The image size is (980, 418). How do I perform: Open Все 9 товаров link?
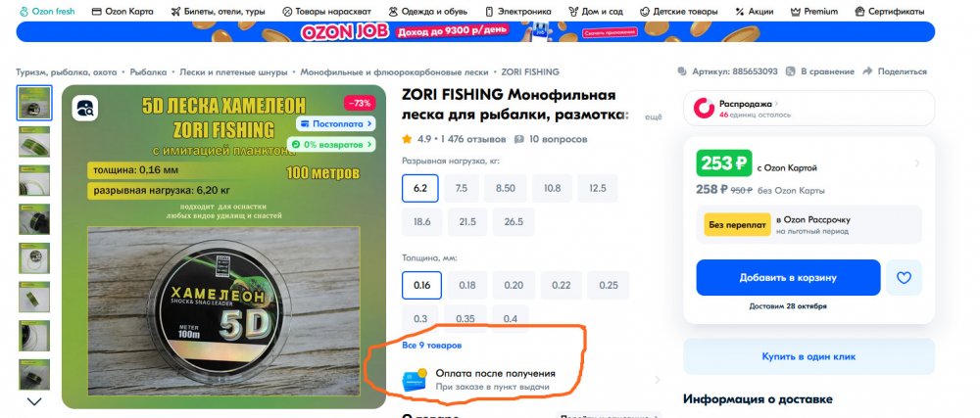click(432, 345)
